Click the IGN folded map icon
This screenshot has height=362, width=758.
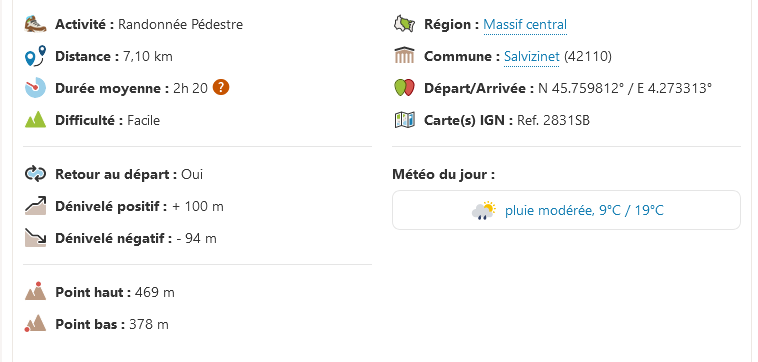coord(405,120)
